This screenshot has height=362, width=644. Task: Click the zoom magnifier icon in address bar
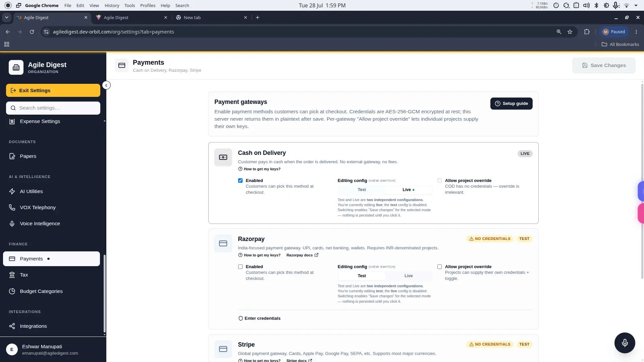click(x=559, y=32)
